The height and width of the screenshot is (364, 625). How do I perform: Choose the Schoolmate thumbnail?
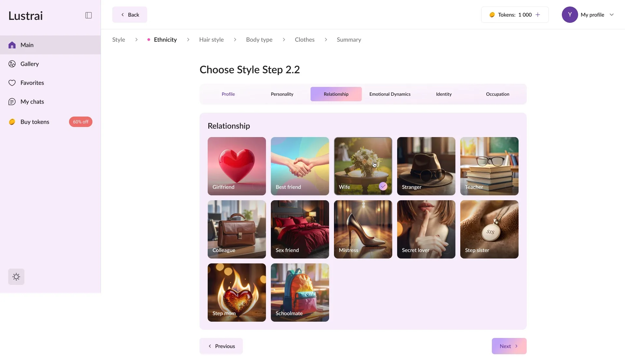[x=300, y=292]
